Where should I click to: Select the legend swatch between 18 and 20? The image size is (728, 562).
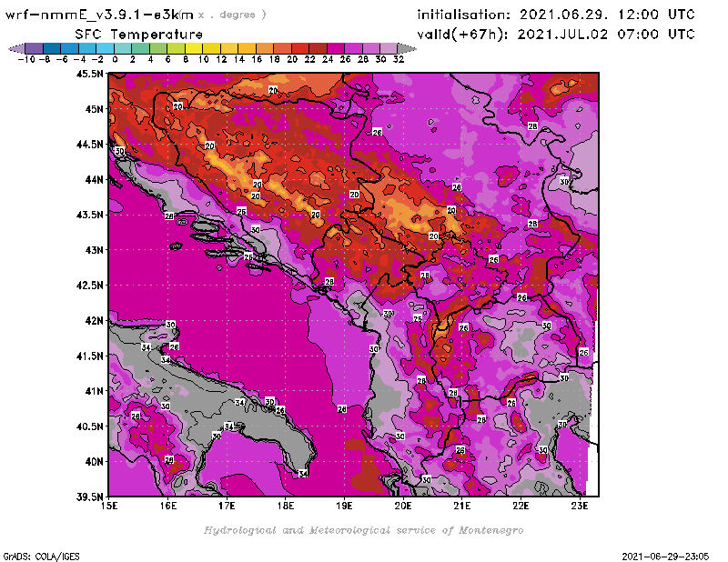[282, 48]
